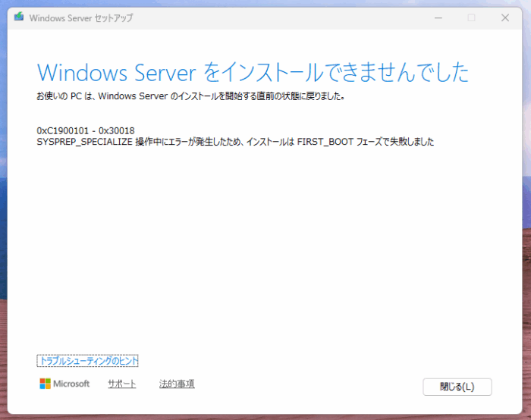Image resolution: width=531 pixels, height=420 pixels.
Task: Click the greyed-out maximize button
Action: (x=471, y=17)
